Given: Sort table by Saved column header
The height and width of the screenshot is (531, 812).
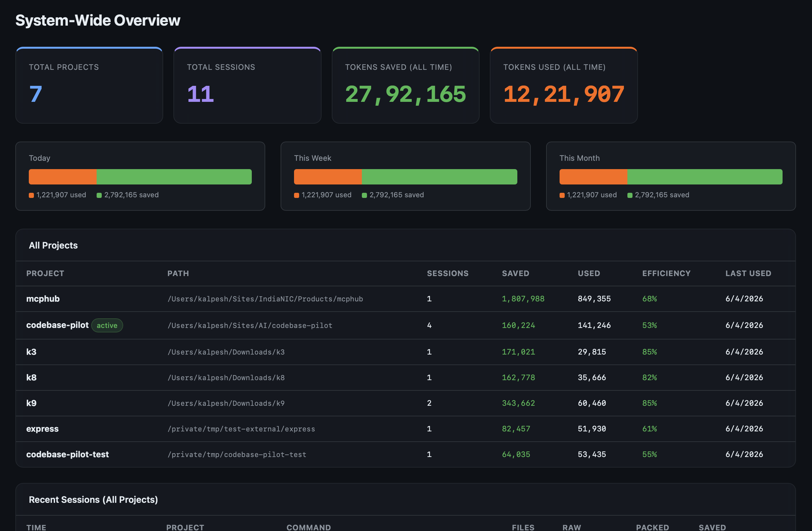Looking at the screenshot, I should 515,274.
